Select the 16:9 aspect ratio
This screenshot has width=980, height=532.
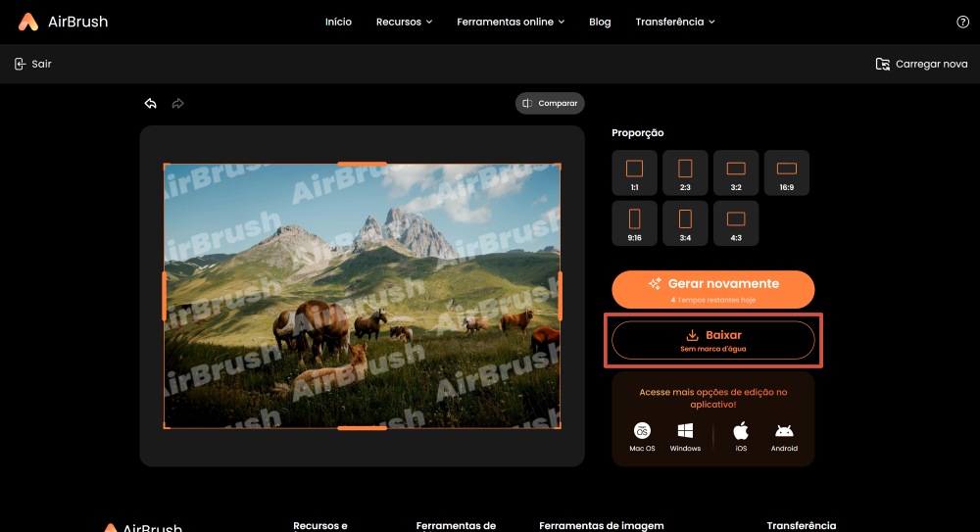786,171
